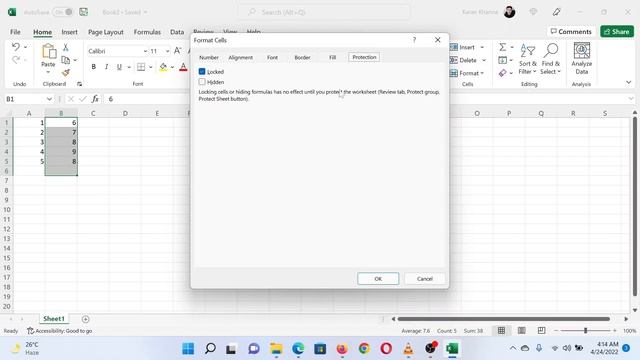The image size is (640, 360).
Task: Switch to Page Break Preview icon
Action: (542, 331)
